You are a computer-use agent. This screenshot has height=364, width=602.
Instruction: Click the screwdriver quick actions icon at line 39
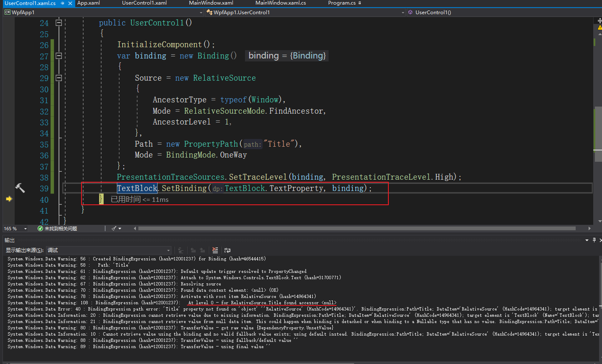click(20, 188)
